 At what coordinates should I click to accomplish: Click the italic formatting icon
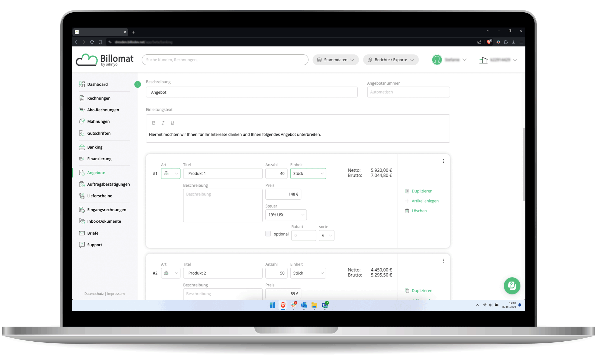pos(163,123)
